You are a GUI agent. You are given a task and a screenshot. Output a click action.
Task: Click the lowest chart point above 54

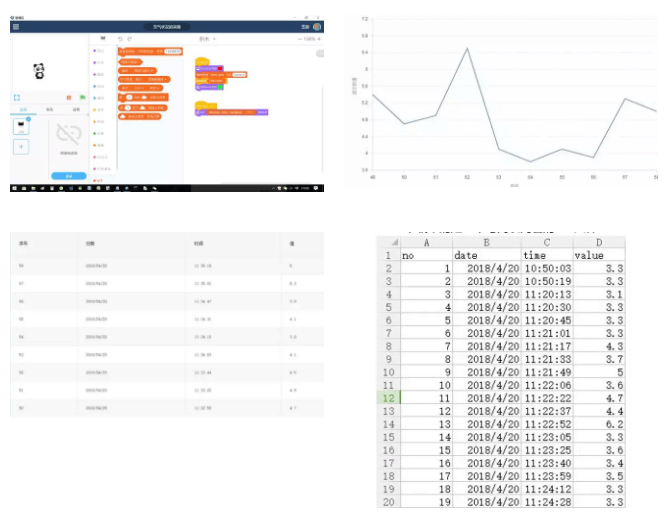(530, 162)
